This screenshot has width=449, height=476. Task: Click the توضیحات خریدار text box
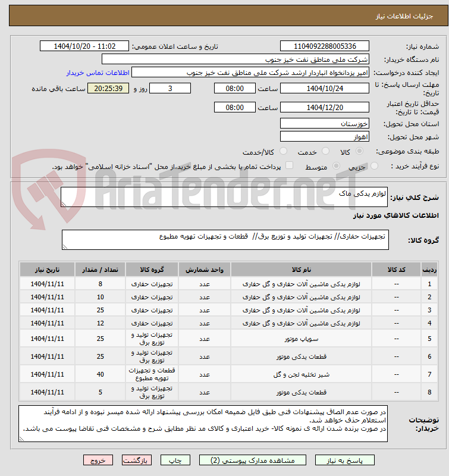pos(203,424)
